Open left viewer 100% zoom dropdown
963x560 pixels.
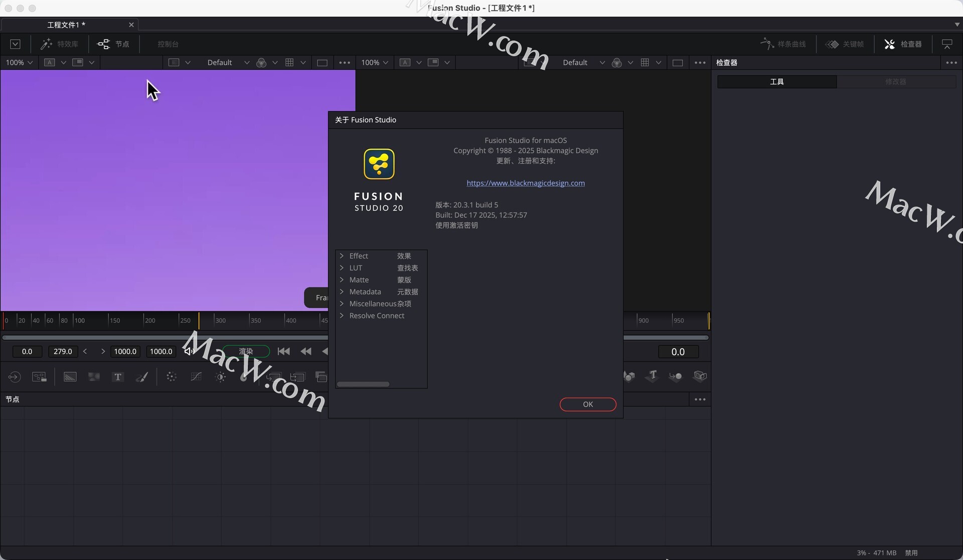19,63
